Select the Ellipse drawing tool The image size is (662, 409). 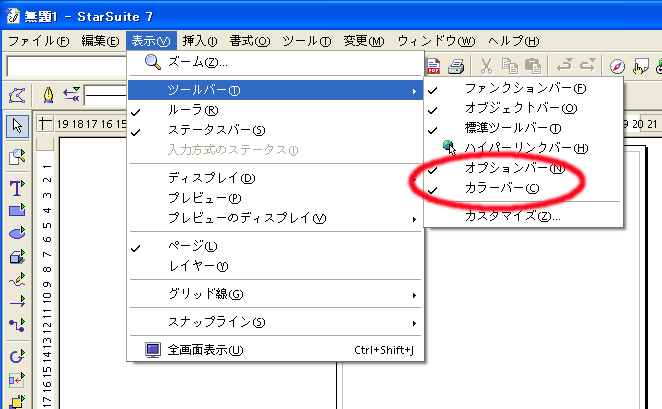pyautogui.click(x=17, y=233)
